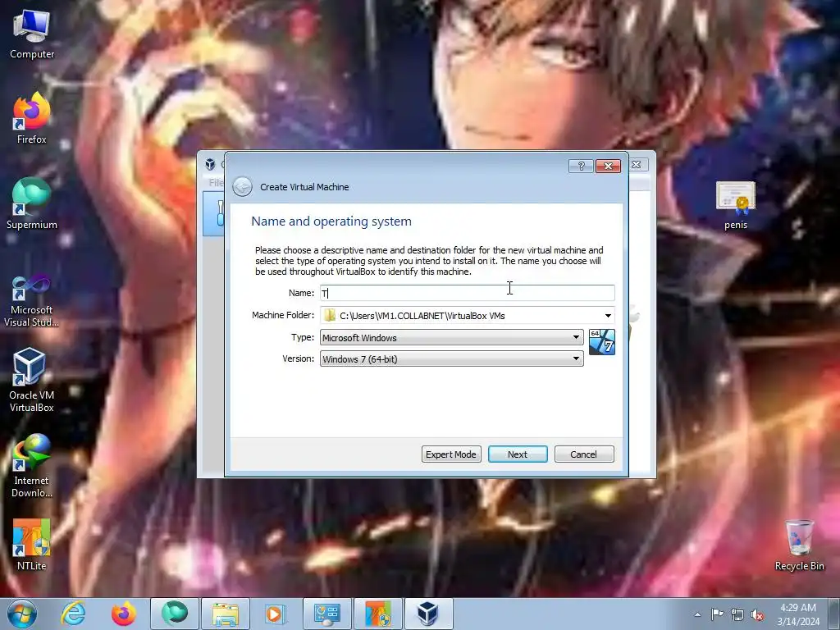Switch to VirtualBox in the taskbar
Image resolution: width=840 pixels, height=630 pixels.
pos(428,614)
